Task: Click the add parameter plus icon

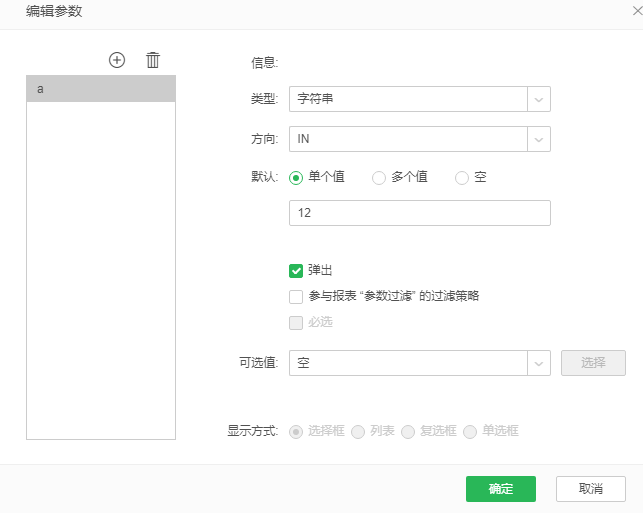Action: point(117,60)
